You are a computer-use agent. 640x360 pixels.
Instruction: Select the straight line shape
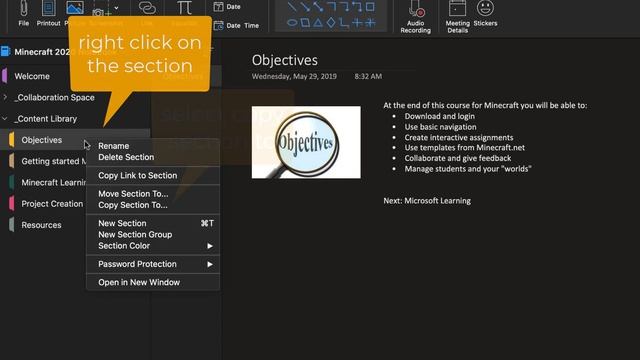pyautogui.click(x=292, y=7)
